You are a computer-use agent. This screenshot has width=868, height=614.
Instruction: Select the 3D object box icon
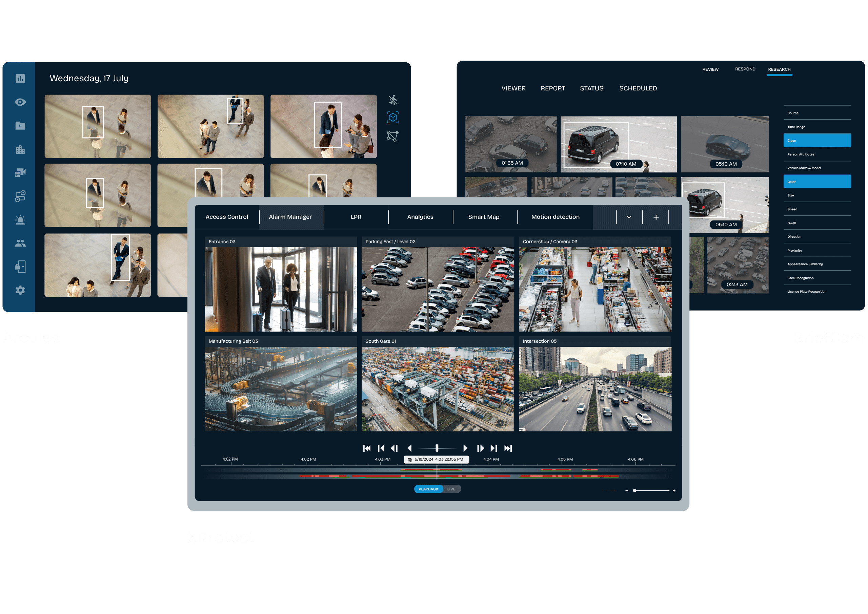[x=393, y=118]
